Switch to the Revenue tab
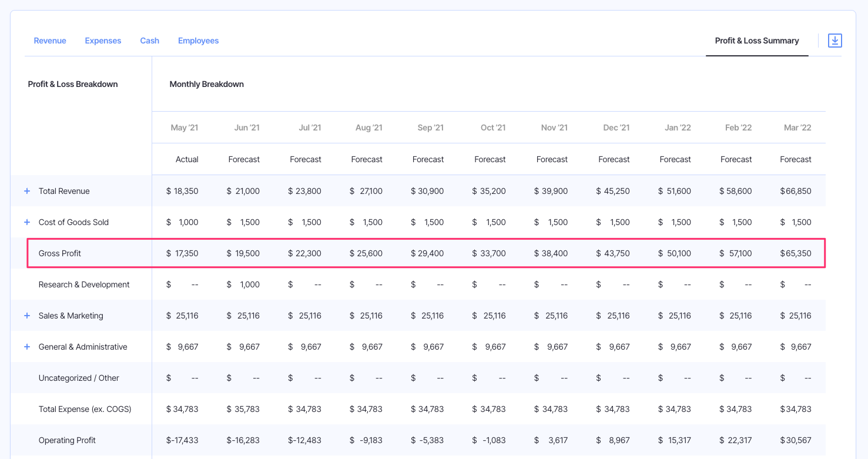This screenshot has height=459, width=868. click(x=50, y=41)
